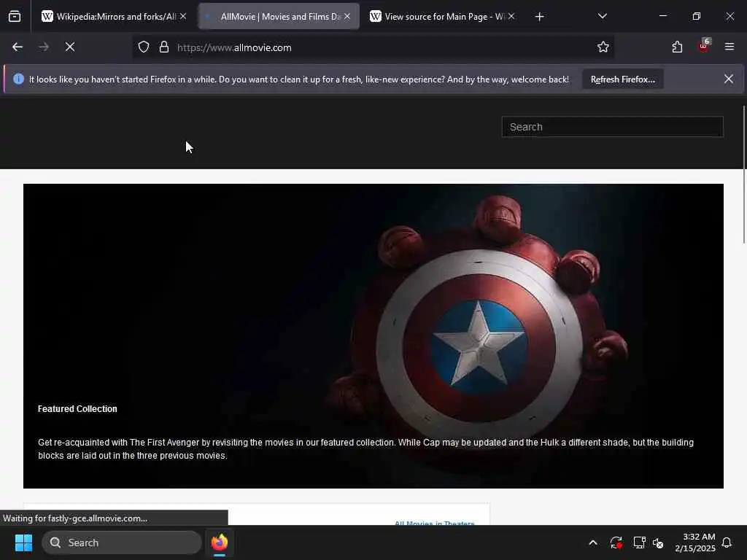Click the Featured Collection heading
The width and height of the screenshot is (747, 560).
coord(77,408)
